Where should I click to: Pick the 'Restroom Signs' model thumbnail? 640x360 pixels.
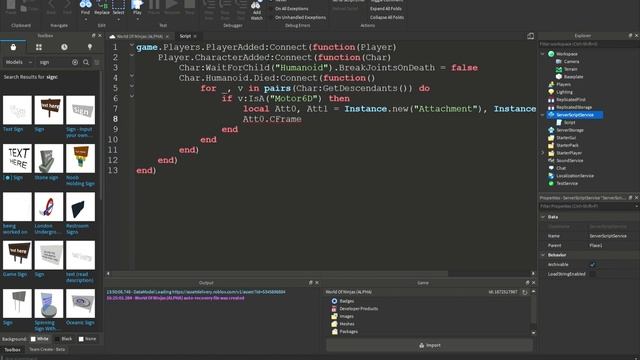point(80,207)
